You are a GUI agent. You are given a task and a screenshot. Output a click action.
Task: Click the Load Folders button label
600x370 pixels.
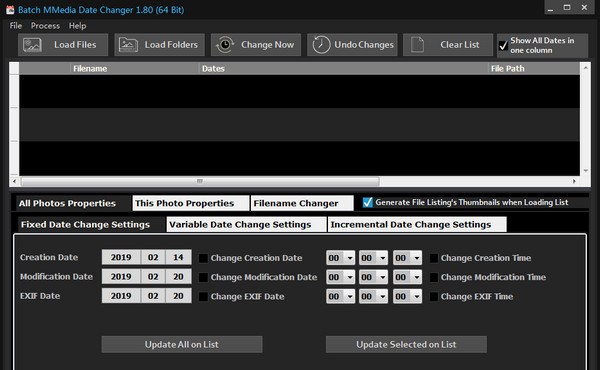tap(171, 45)
